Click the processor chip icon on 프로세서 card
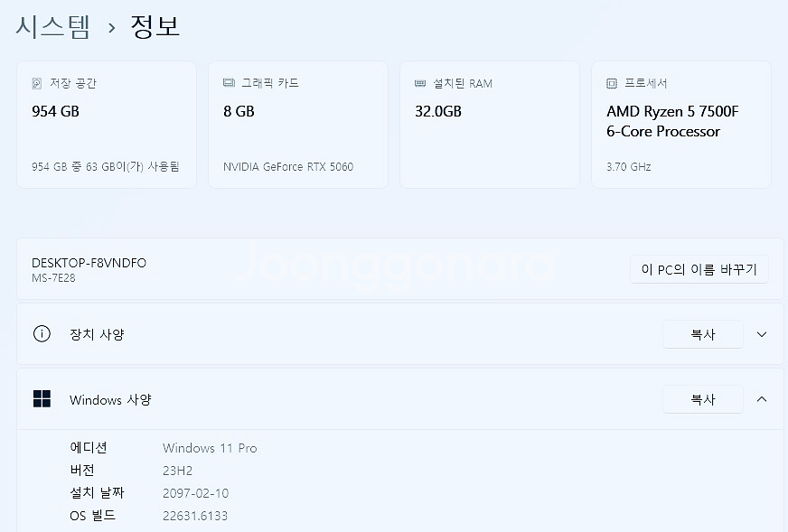The image size is (788, 532). (x=611, y=82)
